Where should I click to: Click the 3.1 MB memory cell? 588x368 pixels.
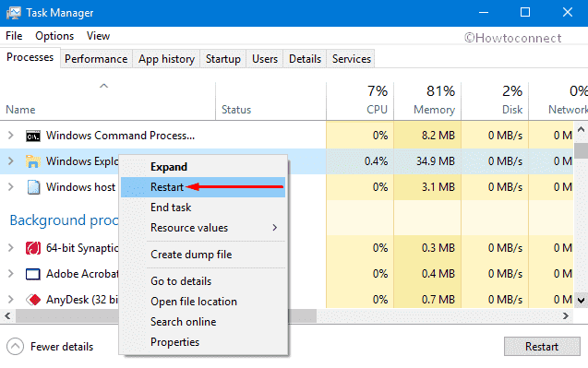427,187
